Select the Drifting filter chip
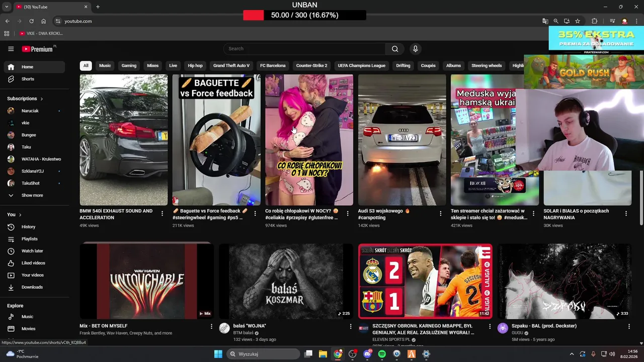This screenshot has height=362, width=644. (x=403, y=66)
